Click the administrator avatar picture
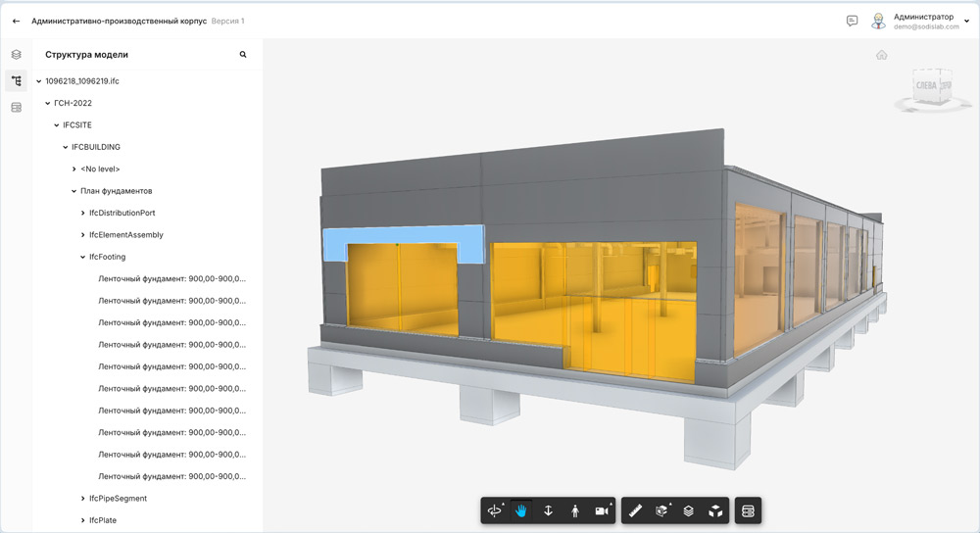 (879, 21)
